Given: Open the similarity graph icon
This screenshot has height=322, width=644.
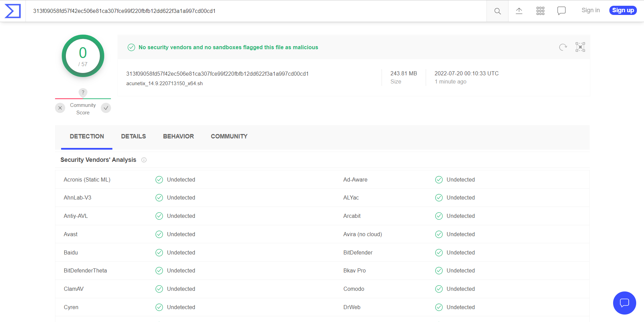Looking at the screenshot, I should click(580, 47).
